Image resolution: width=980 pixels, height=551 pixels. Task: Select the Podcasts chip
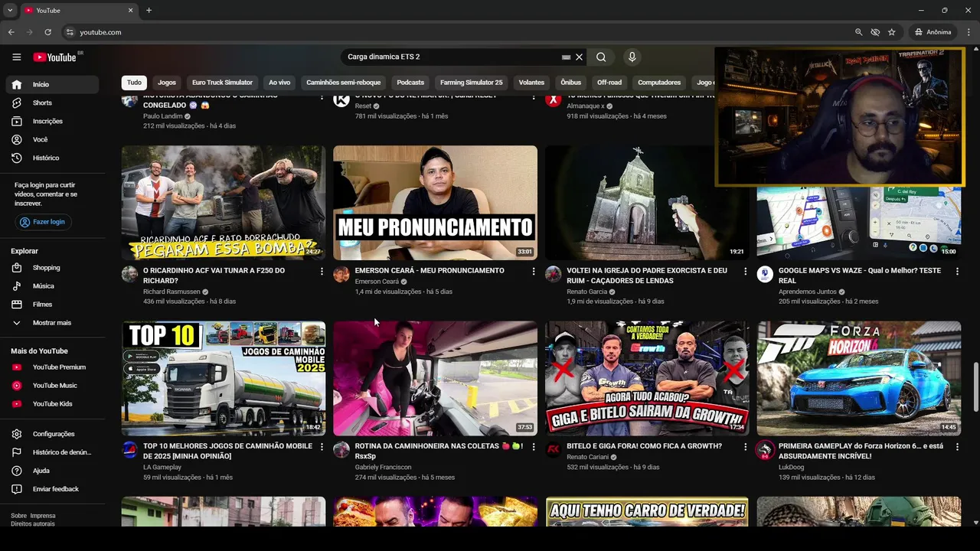pos(410,83)
